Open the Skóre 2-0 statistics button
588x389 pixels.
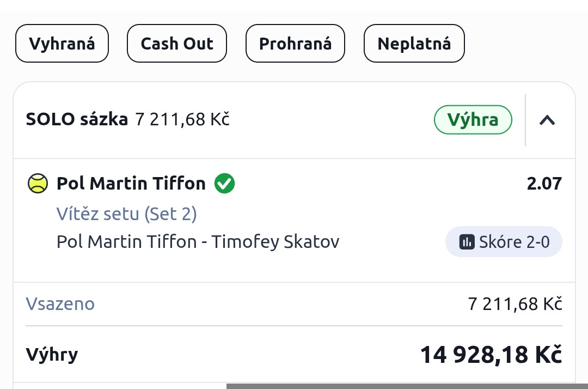point(504,242)
